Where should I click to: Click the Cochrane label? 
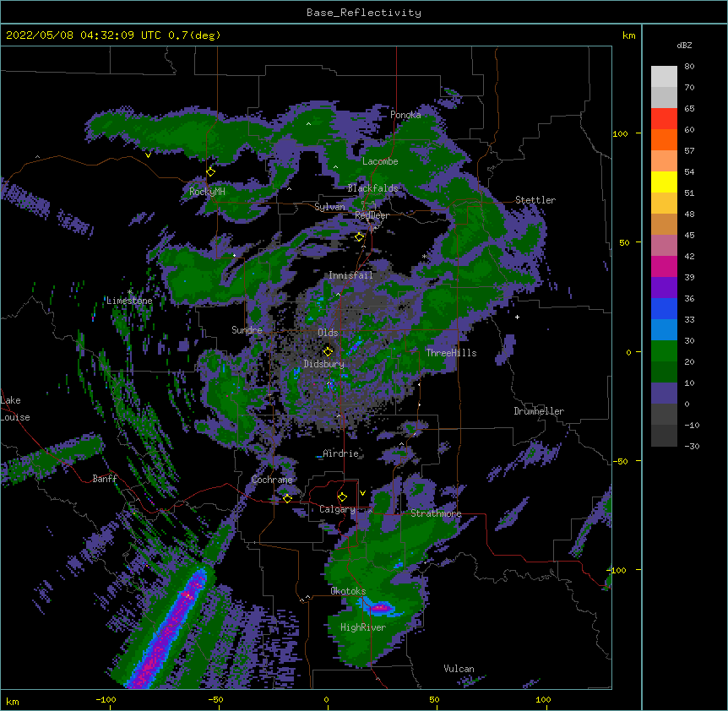click(x=272, y=480)
